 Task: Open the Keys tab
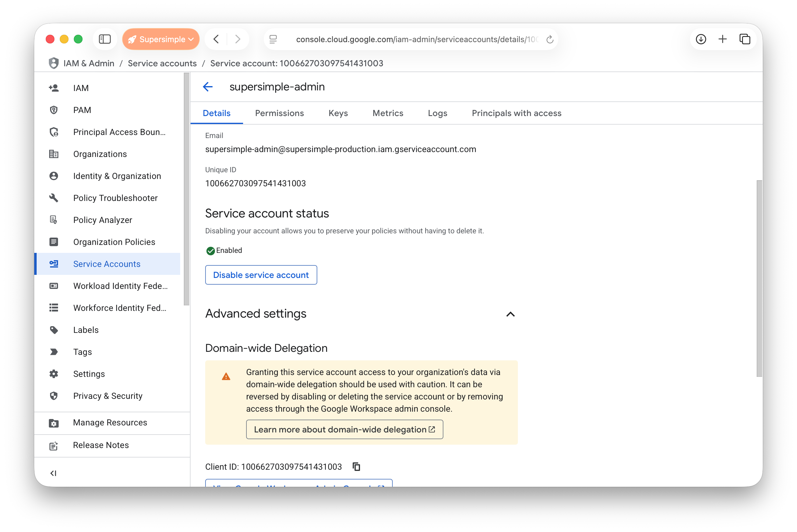[x=338, y=113]
